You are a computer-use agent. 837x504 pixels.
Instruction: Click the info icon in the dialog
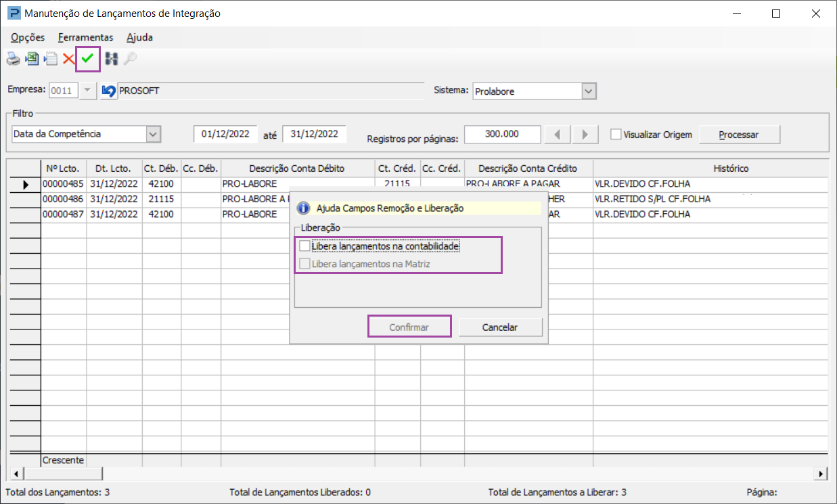(x=304, y=208)
